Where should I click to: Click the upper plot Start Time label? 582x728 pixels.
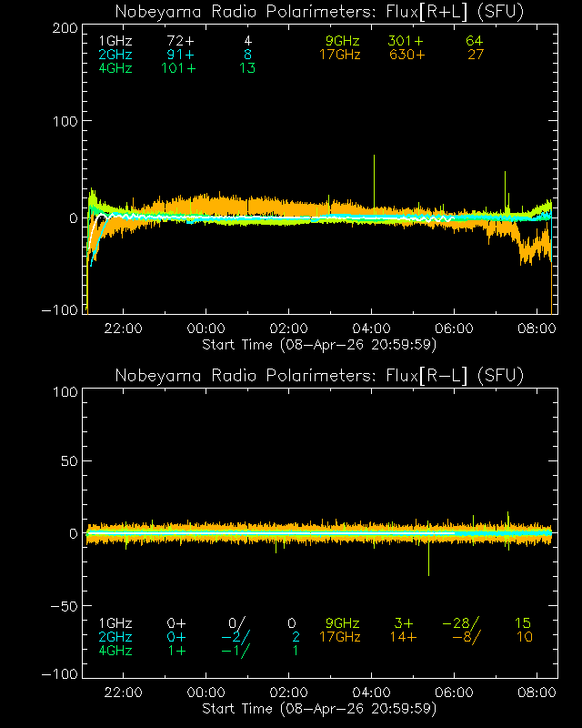pyautogui.click(x=318, y=345)
